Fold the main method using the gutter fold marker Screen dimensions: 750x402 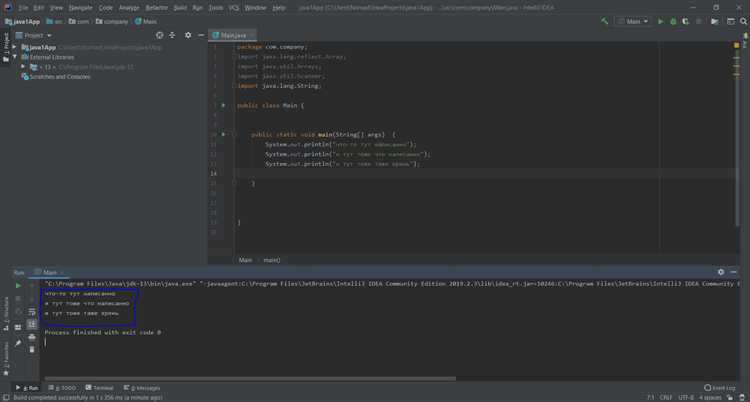pyautogui.click(x=235, y=134)
